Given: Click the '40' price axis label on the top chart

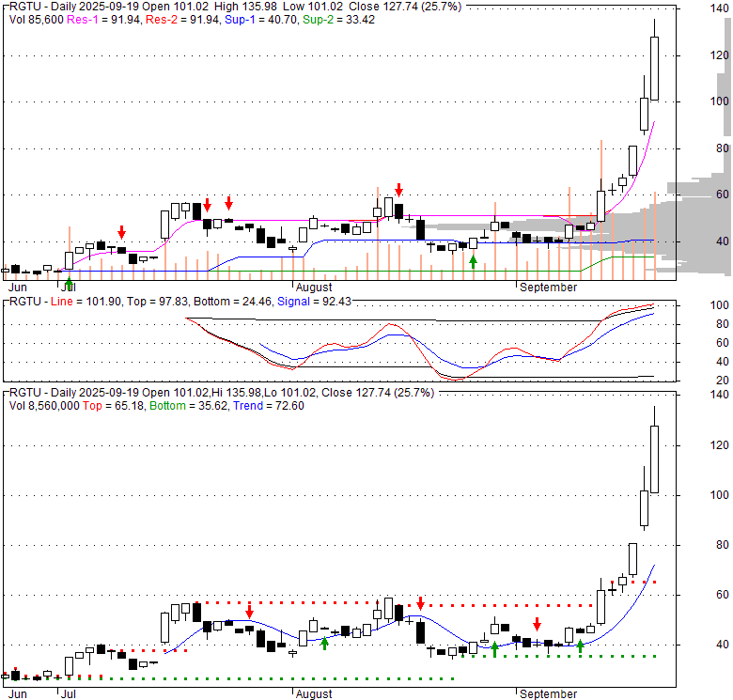Looking at the screenshot, I should pyautogui.click(x=723, y=241).
